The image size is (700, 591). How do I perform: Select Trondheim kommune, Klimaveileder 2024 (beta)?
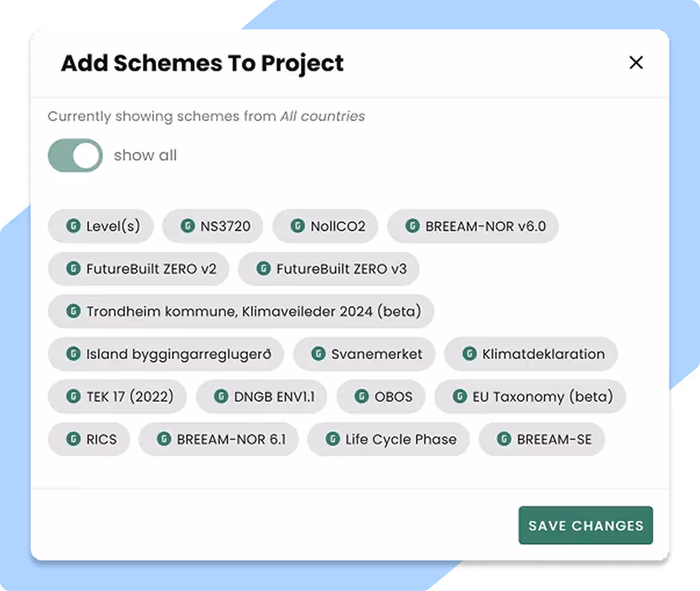point(240,311)
